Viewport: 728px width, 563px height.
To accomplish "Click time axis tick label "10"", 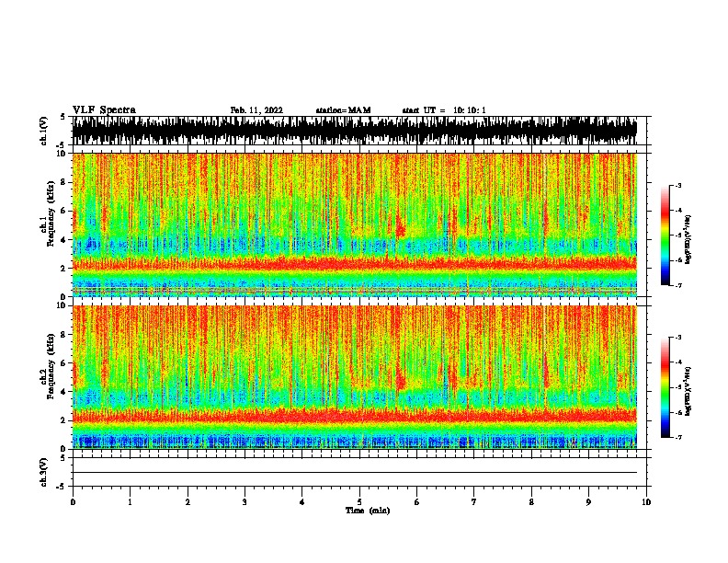I will click(646, 502).
